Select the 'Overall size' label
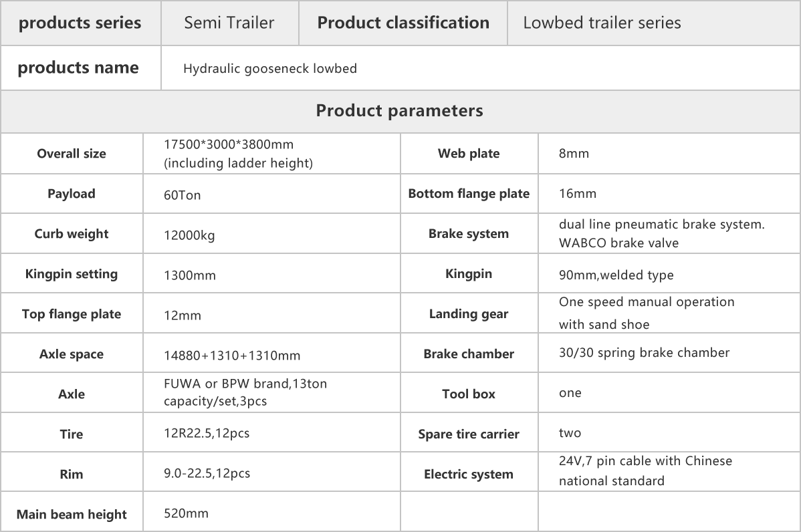This screenshot has width=801, height=532. tap(72, 154)
